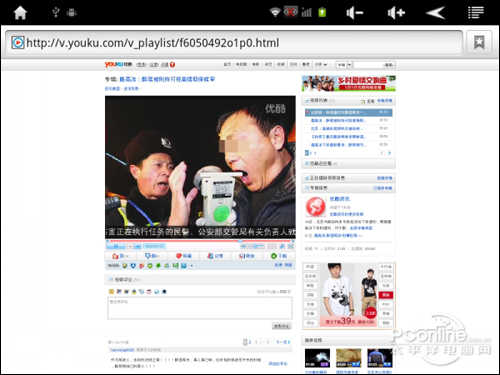The image size is (500, 375).
Task: Click the video seek progress bar
Action: click(x=200, y=241)
